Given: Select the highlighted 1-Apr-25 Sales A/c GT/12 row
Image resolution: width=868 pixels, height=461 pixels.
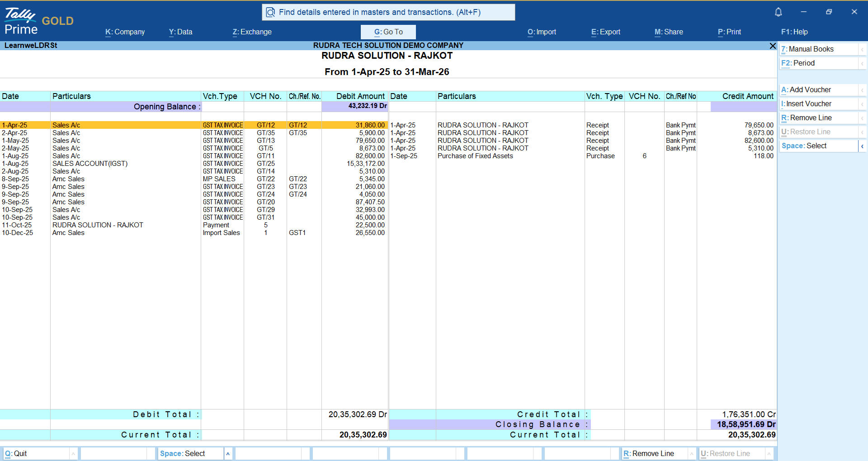Looking at the screenshot, I should (194, 125).
